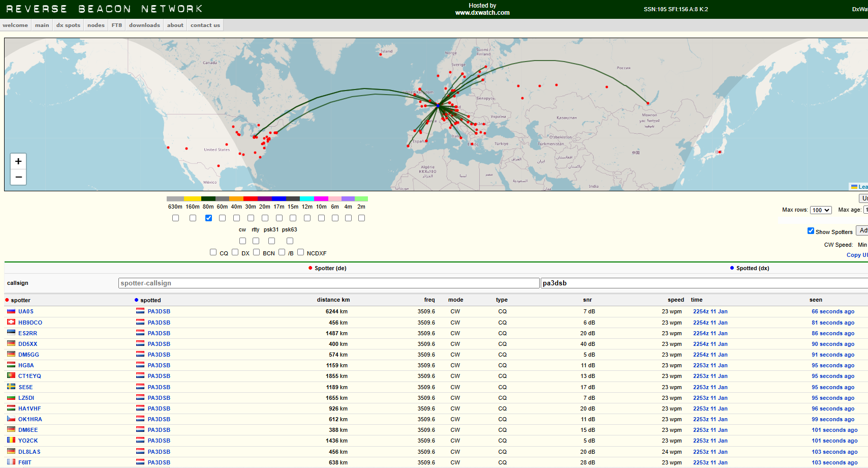Check the cw mode checkbox
This screenshot has height=468, width=868.
click(242, 241)
